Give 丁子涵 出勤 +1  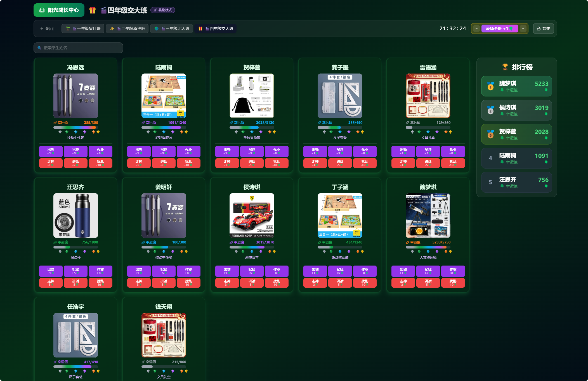pyautogui.click(x=315, y=271)
